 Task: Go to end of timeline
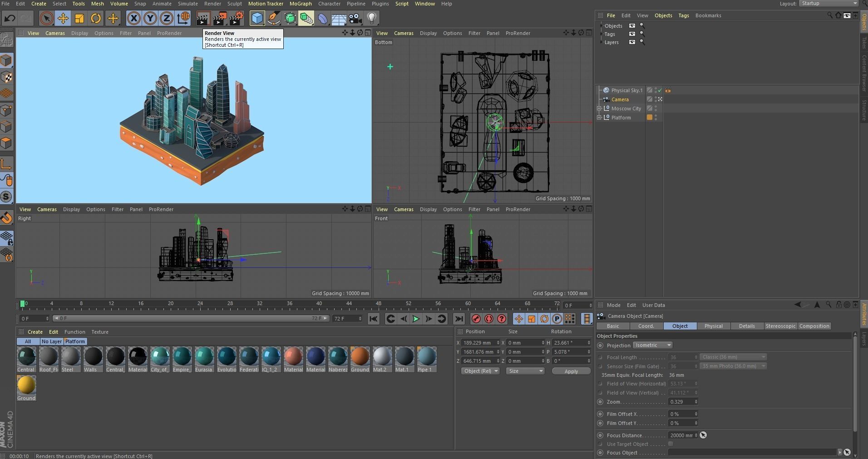pyautogui.click(x=459, y=319)
